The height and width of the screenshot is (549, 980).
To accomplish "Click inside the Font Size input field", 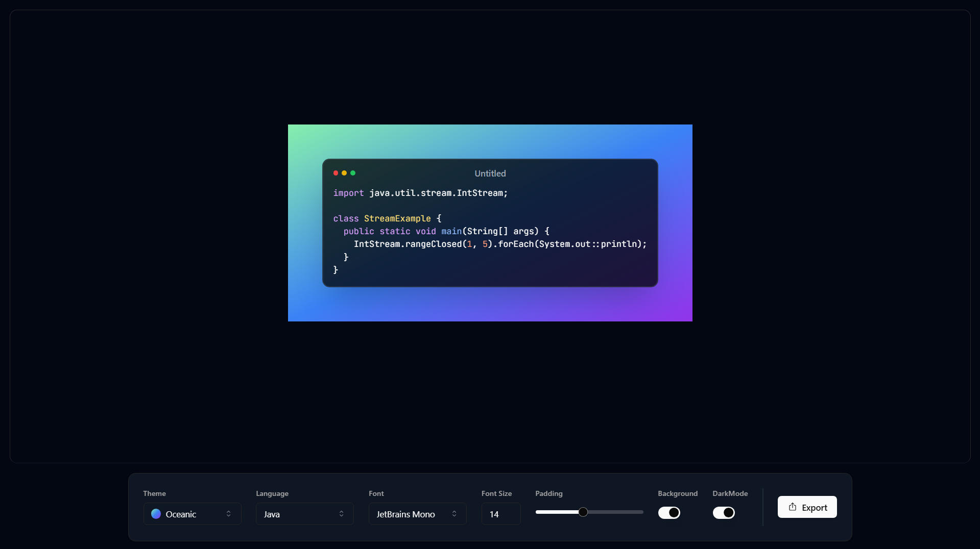I will coord(500,514).
